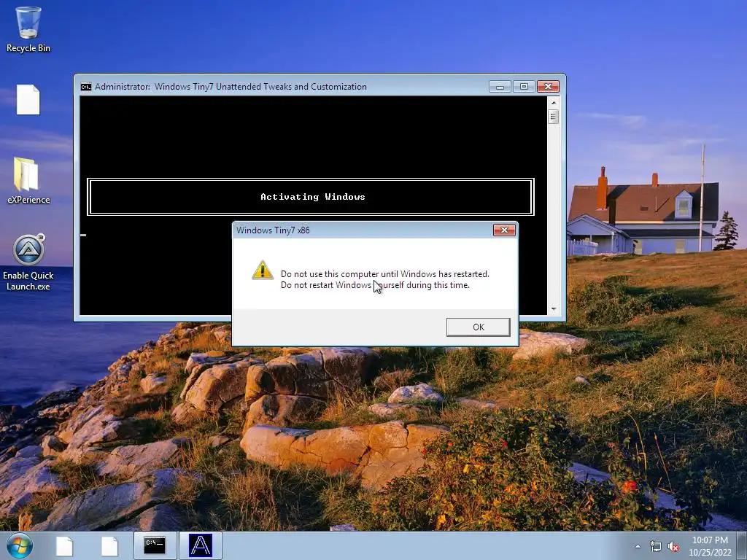
Task: Click the console window system menu icon
Action: (86, 87)
